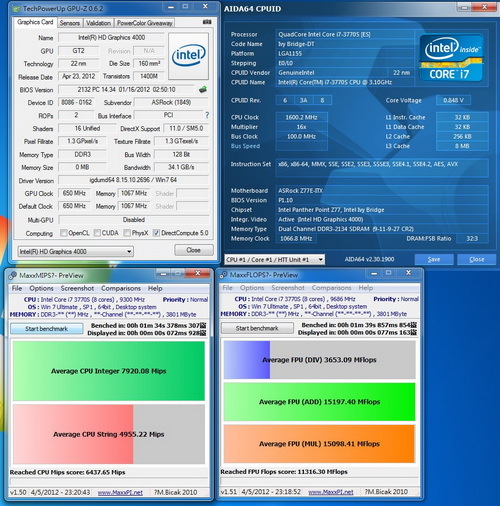Open the CPU #1 / Core #1 selector dropdown

[x=275, y=259]
